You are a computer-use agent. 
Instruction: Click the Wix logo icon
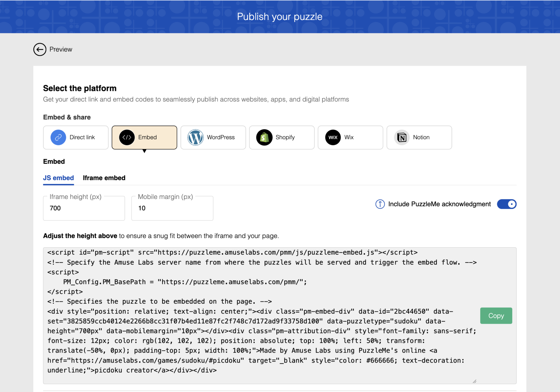pos(333,137)
